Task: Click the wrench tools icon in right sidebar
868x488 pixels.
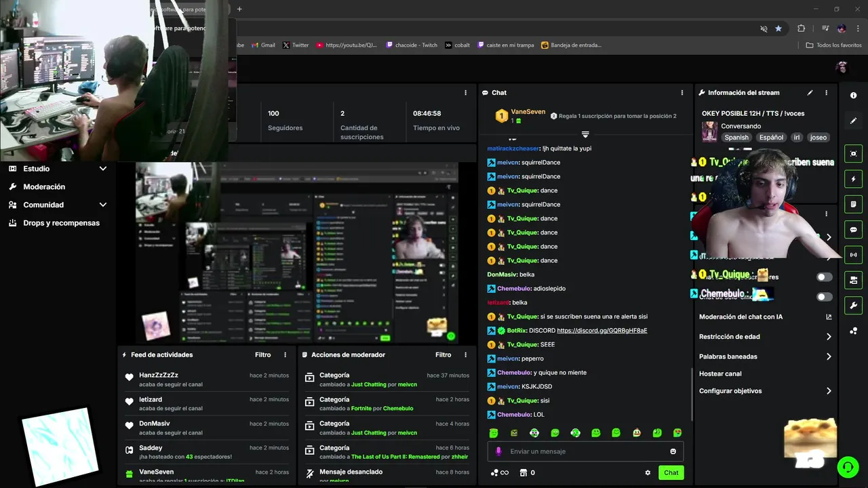Action: tap(853, 306)
